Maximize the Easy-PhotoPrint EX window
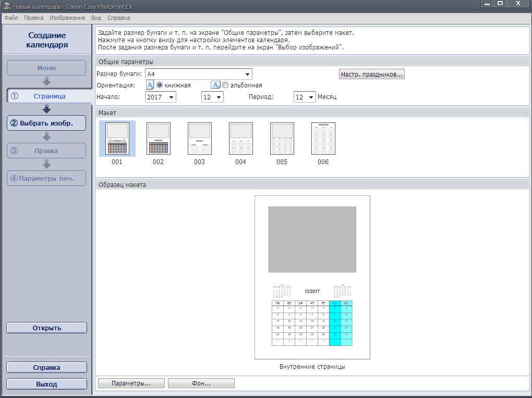532x398 pixels. tap(500, 4)
